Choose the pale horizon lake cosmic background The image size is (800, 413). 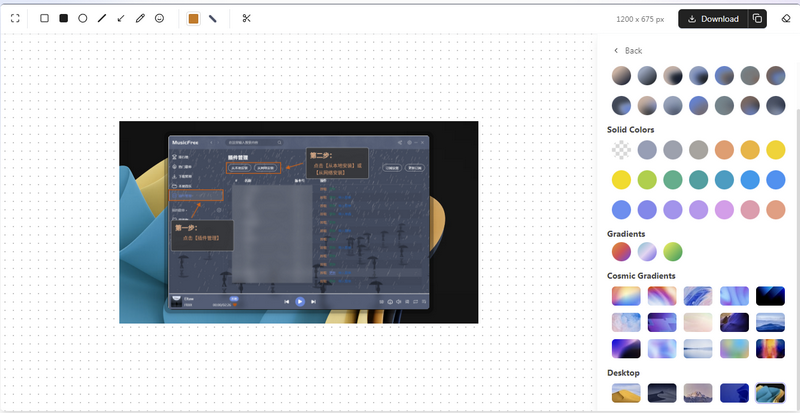coord(698,349)
